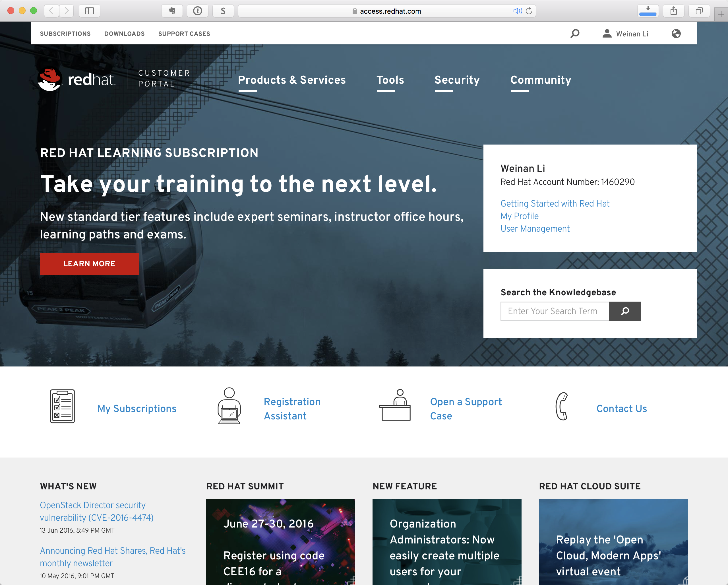728x585 pixels.
Task: Click the support desk icon
Action: point(395,405)
